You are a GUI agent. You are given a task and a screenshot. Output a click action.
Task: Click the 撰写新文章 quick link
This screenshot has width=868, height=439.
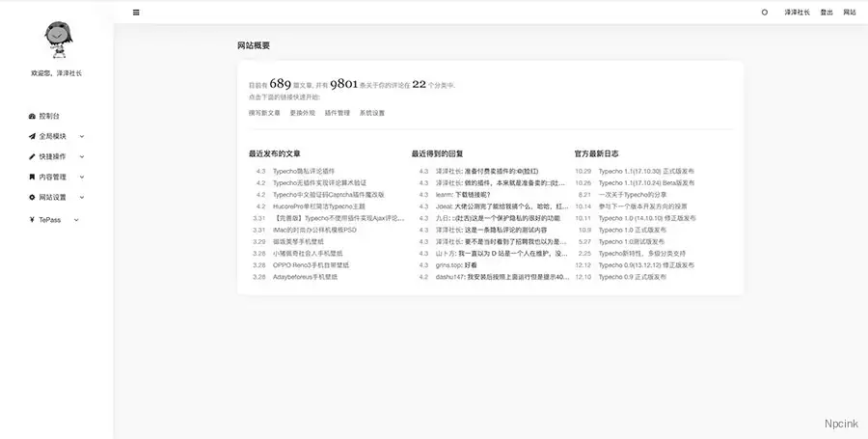coord(264,113)
